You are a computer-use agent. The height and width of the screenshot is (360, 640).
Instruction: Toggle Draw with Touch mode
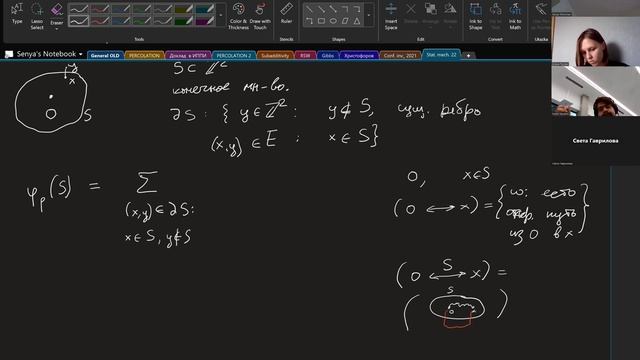click(260, 16)
